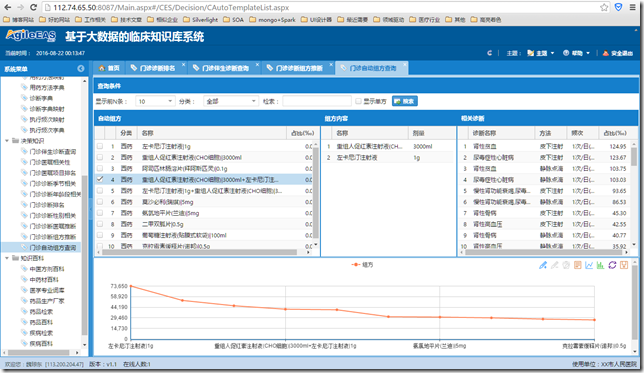644x373 pixels.
Task: Check row 5 checkbox in 自动组方
Action: (100, 191)
